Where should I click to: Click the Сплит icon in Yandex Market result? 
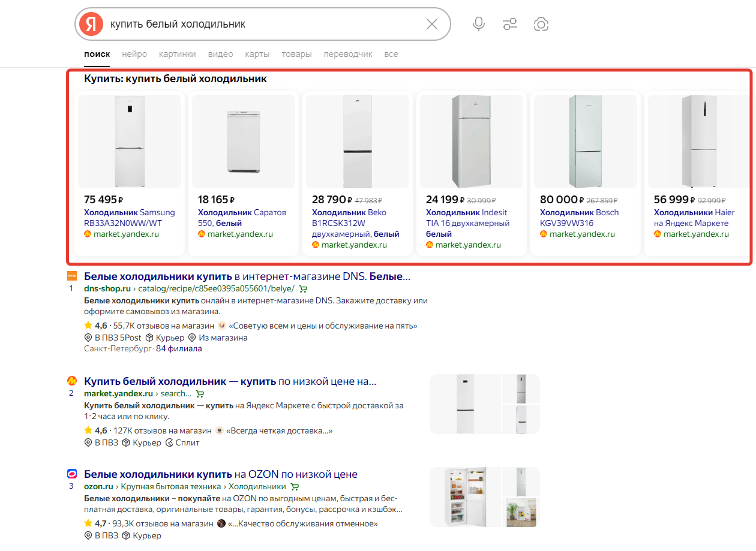click(169, 442)
